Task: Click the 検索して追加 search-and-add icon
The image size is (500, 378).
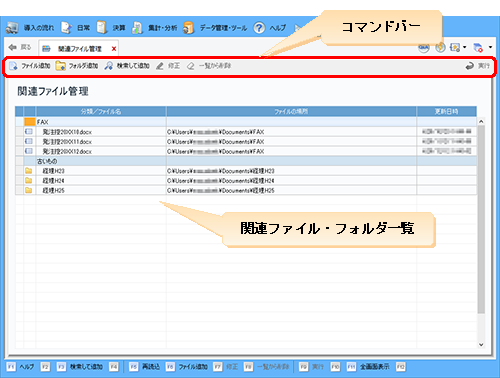Action: click(x=109, y=66)
